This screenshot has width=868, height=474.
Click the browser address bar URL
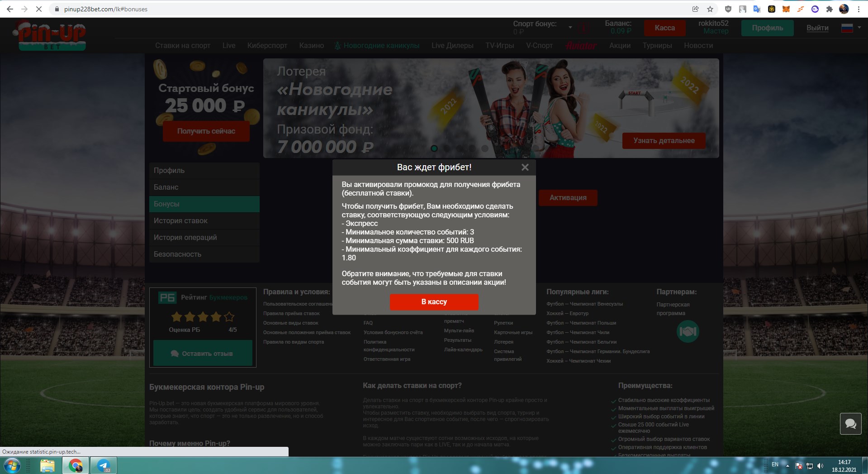(x=106, y=9)
